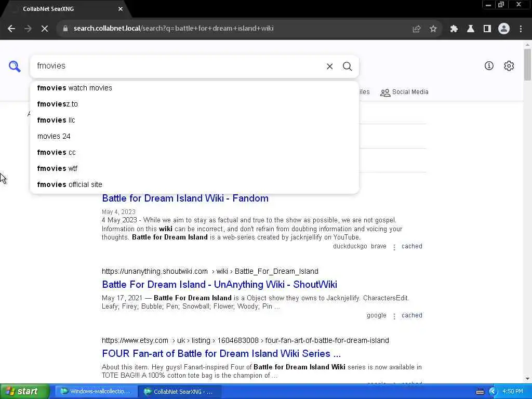Open the three-dot menu on Fandom result
532x399 pixels.
(x=394, y=247)
